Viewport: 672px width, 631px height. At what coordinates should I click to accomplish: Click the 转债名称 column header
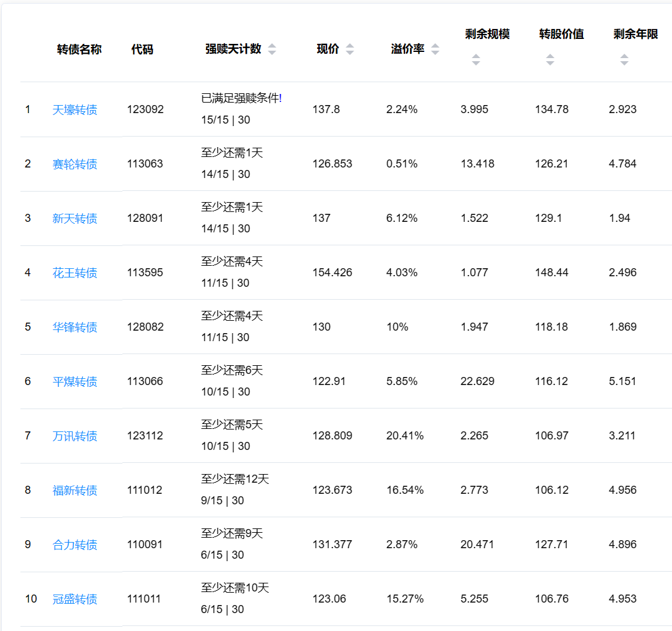click(x=79, y=49)
